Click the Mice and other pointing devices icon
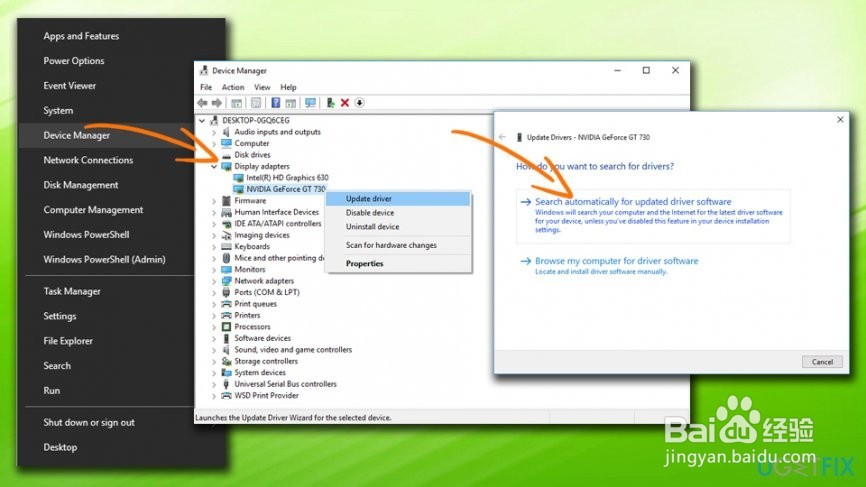 tap(226, 258)
